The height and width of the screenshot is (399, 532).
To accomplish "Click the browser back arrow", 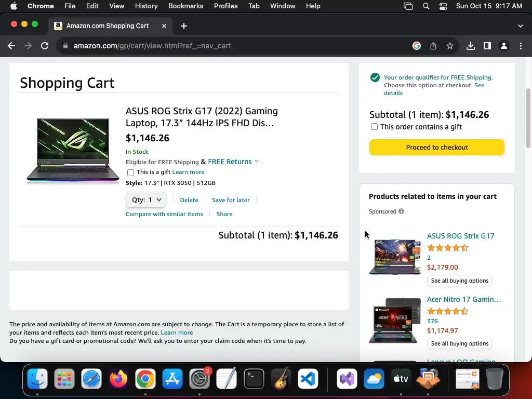I will tap(11, 46).
